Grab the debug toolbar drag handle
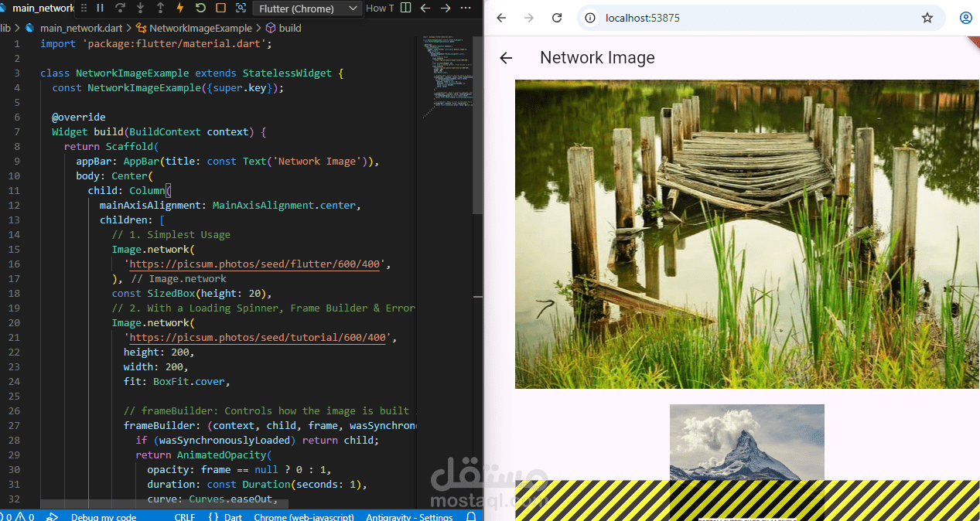The height and width of the screenshot is (521, 980). (83, 9)
